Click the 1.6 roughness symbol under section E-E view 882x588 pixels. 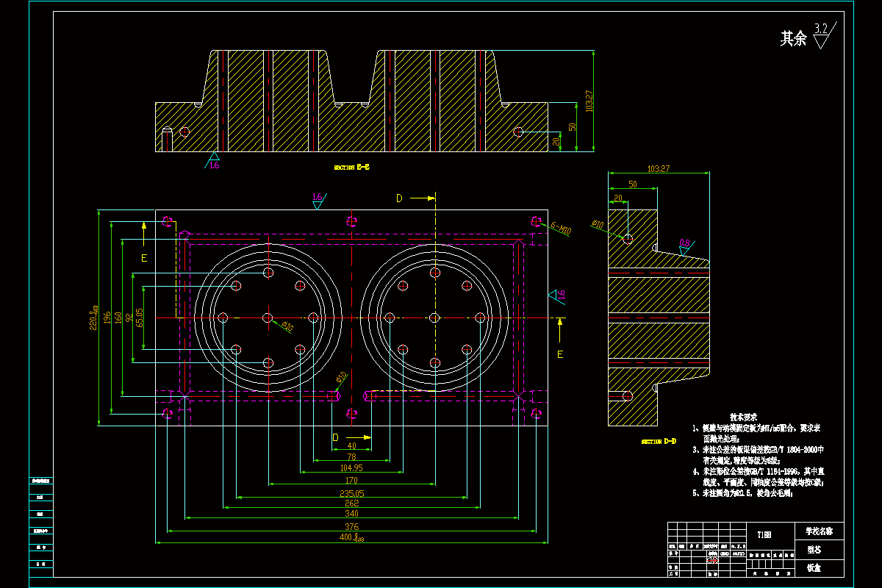point(213,162)
